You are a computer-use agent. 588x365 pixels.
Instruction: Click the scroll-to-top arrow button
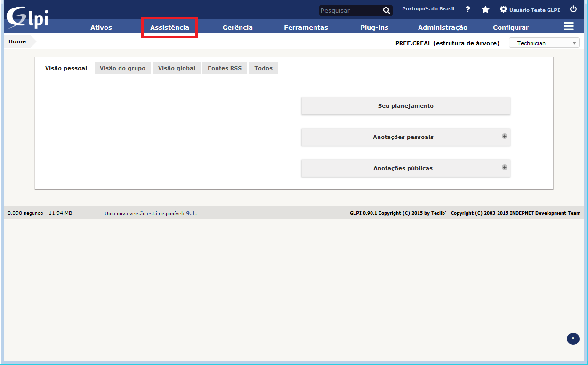coord(573,339)
